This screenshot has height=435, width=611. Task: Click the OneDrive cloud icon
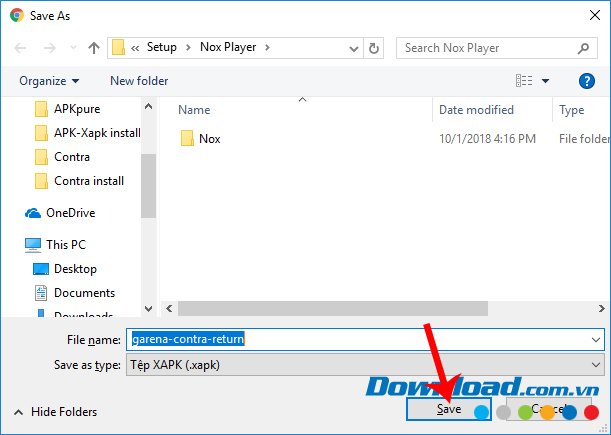(33, 213)
